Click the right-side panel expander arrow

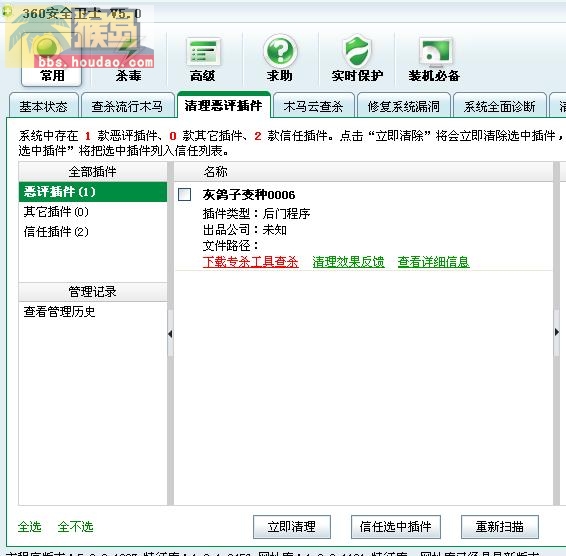pyautogui.click(x=557, y=332)
